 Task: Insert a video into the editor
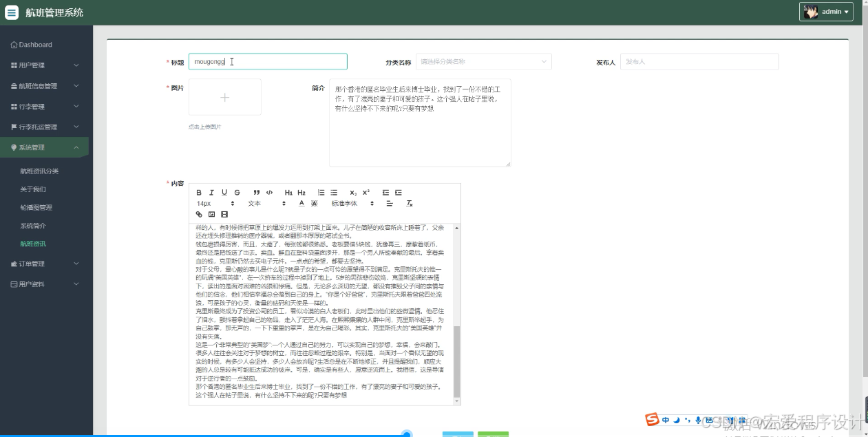[x=224, y=215]
